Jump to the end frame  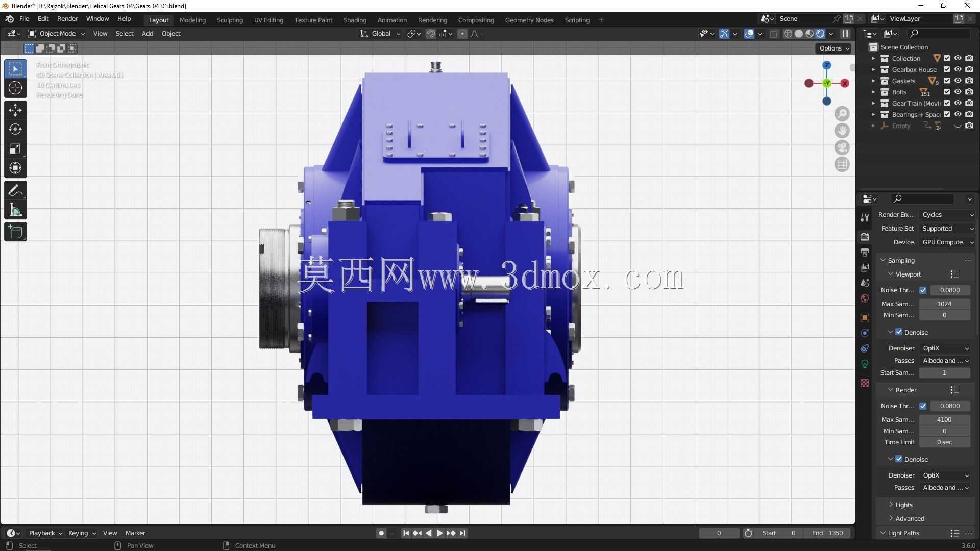point(462,533)
